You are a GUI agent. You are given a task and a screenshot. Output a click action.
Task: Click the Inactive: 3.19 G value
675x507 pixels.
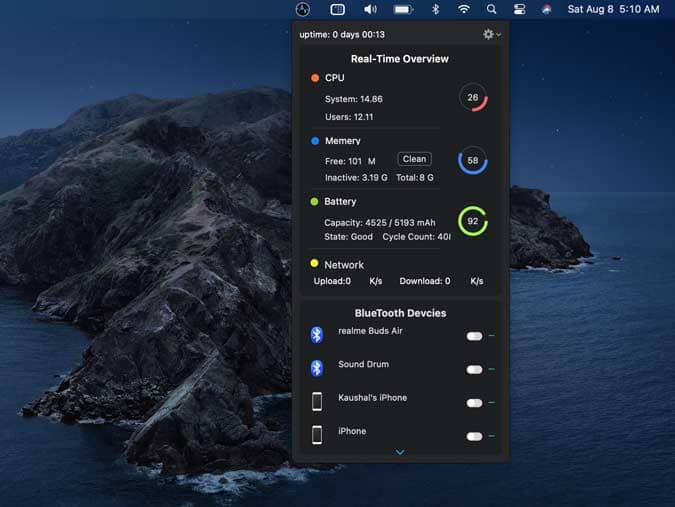(x=356, y=178)
